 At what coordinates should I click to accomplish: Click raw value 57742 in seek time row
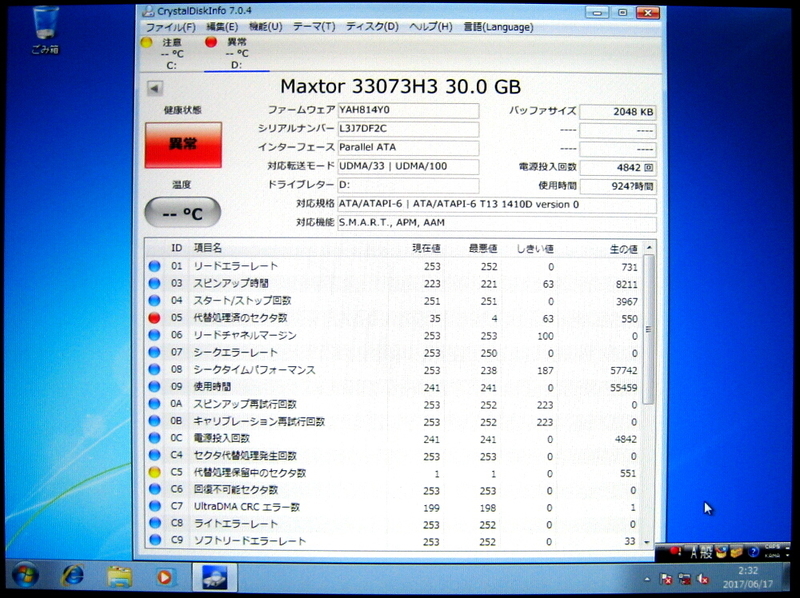tap(623, 370)
